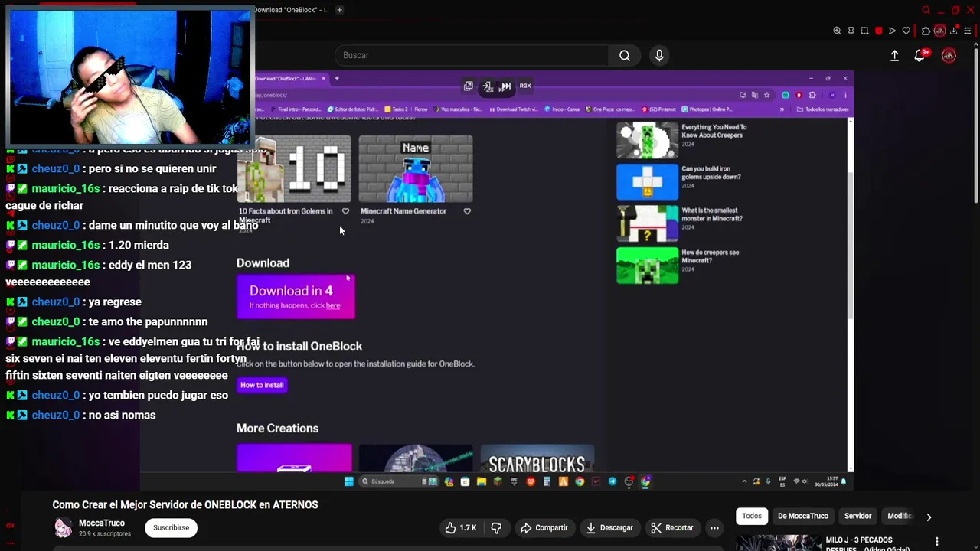This screenshot has width=980, height=551.
Task: Activate voice search microphone icon
Action: (x=659, y=55)
